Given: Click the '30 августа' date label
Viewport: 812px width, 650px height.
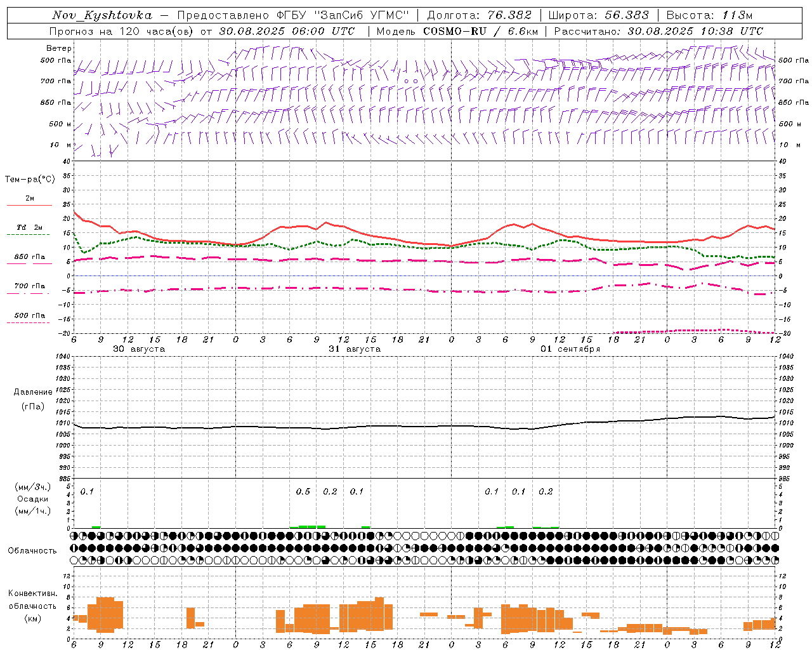Looking at the screenshot, I should (x=139, y=349).
